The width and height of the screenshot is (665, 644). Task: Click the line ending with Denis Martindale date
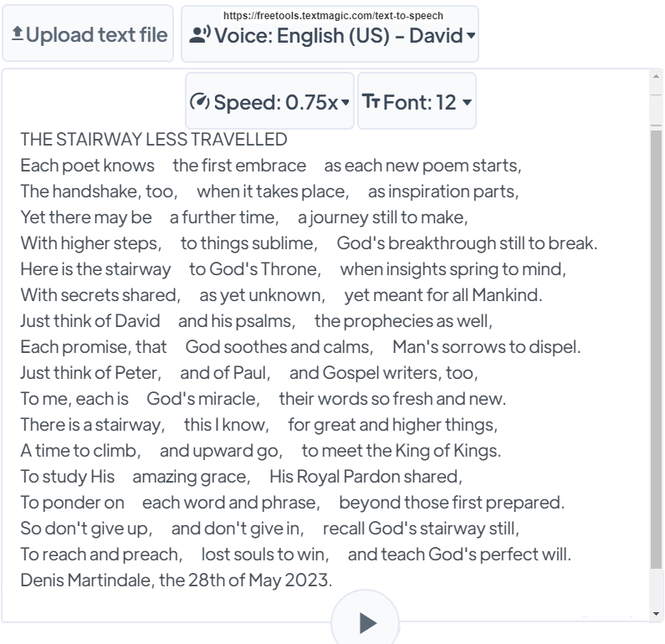point(176,580)
